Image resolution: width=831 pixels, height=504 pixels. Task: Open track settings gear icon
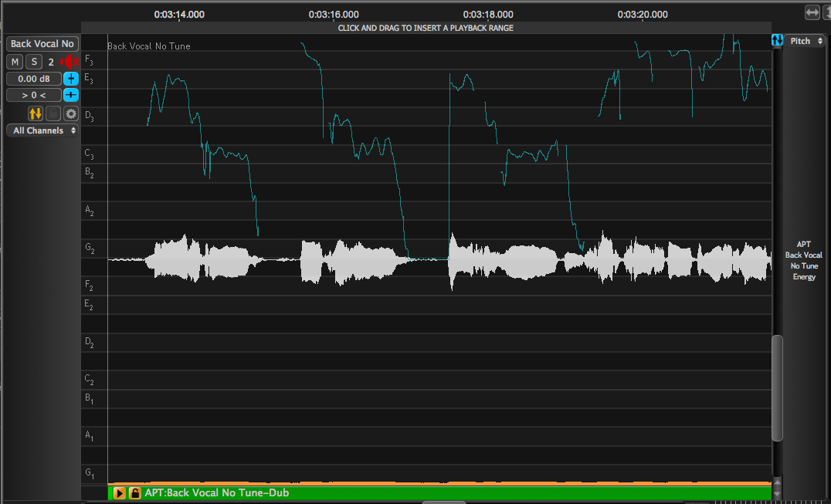(x=71, y=113)
